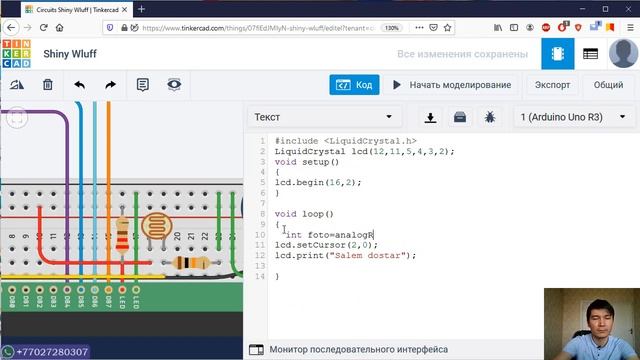Select the Circuits Shiny Wluff tab
The height and width of the screenshot is (360, 640).
tap(77, 9)
